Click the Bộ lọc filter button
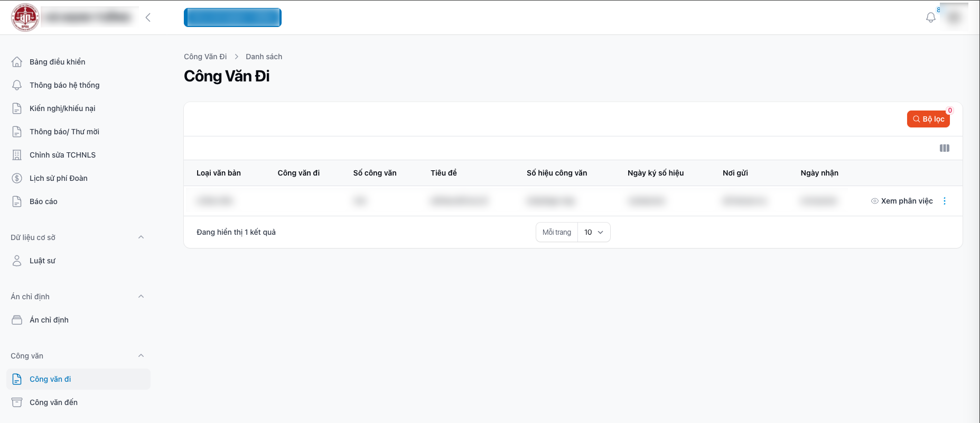Screen dimensions: 980x423 coord(928,119)
